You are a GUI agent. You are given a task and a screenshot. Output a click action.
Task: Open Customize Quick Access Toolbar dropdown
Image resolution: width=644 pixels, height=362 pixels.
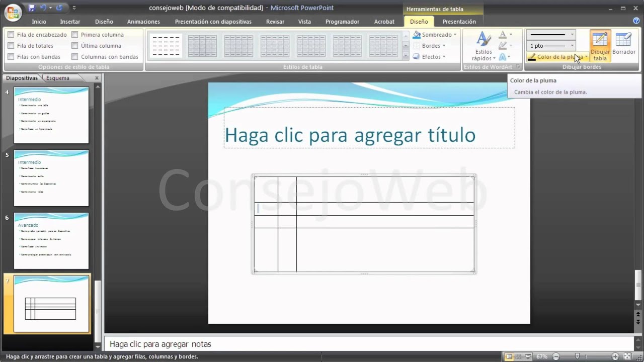[74, 8]
